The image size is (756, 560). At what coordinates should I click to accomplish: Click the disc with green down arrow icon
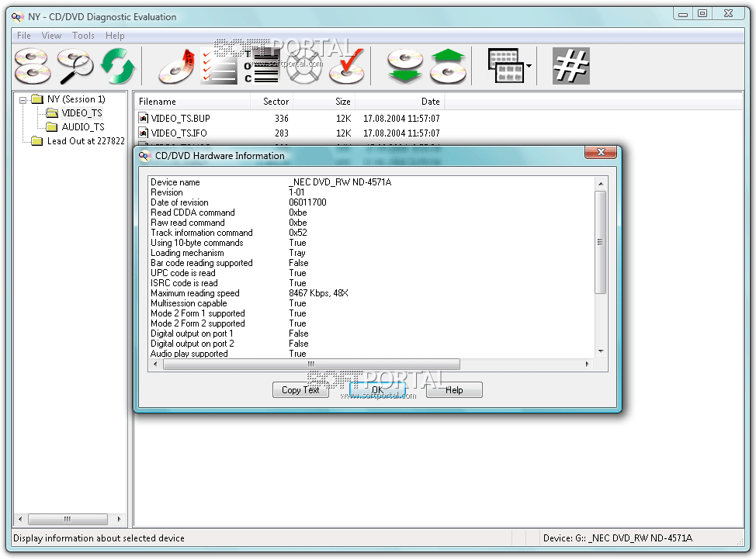click(x=405, y=66)
